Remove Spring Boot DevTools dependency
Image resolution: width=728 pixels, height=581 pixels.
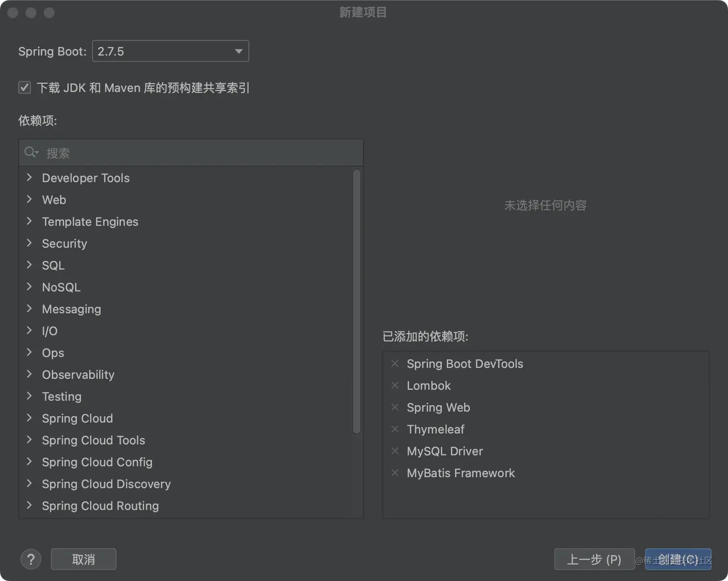(x=395, y=363)
